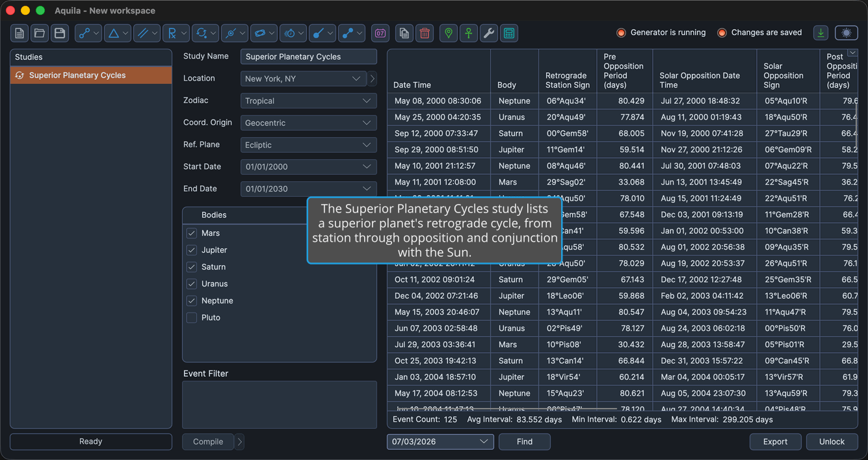Click the Study Name input field
This screenshot has width=868, height=460.
coord(309,57)
